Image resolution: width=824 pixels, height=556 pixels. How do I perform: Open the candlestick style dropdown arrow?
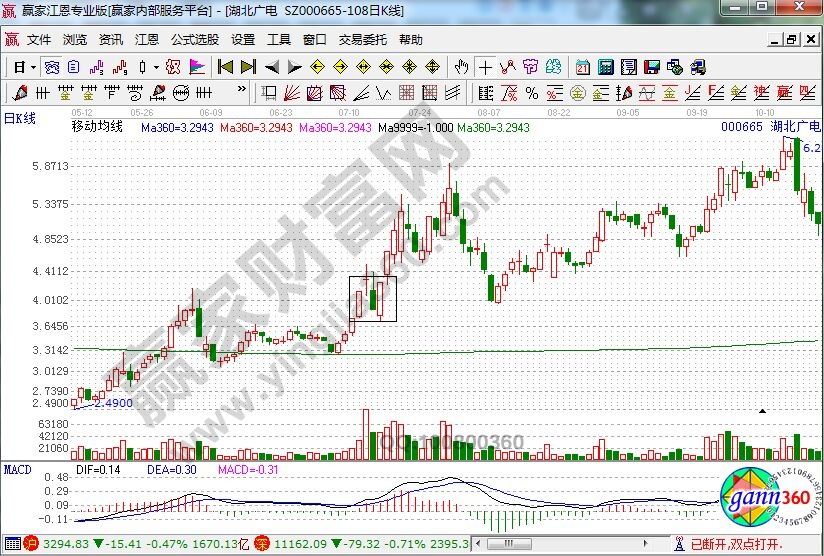click(x=155, y=67)
